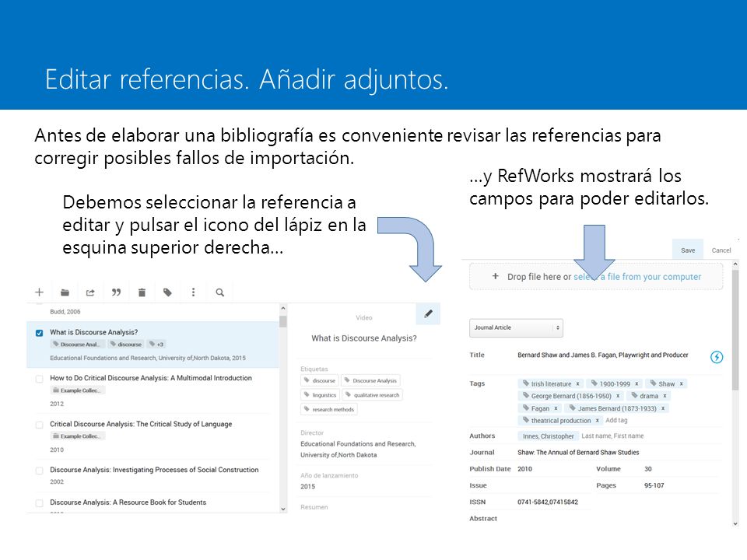The image size is (747, 560).
Task: Remove the 'drama' tag with its x
Action: (665, 396)
